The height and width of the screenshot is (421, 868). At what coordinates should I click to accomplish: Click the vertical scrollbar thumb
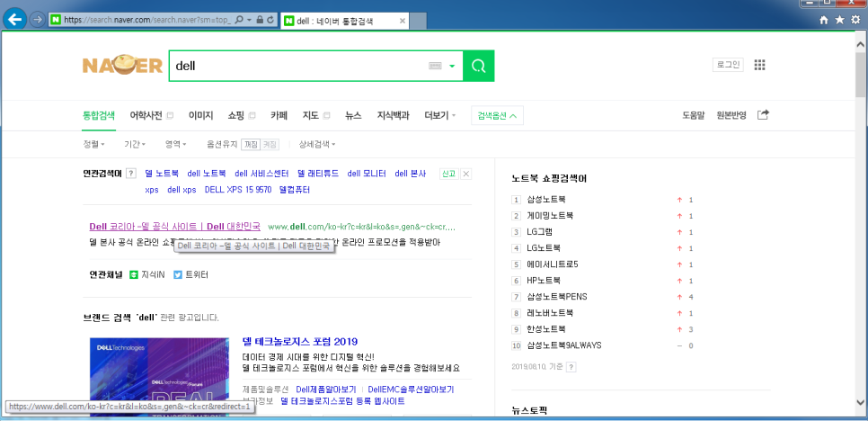[x=861, y=74]
